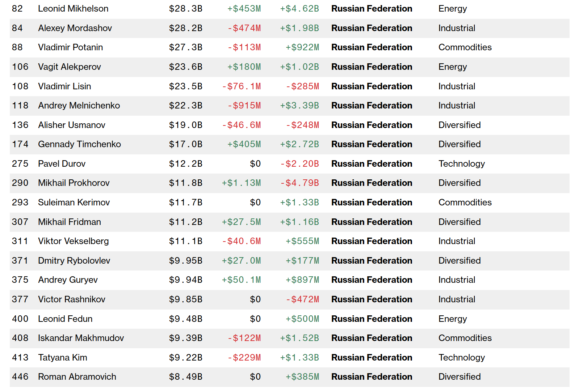Click Diversified in Mikhail Fridman's row
The width and height of the screenshot is (571, 392).
click(460, 222)
